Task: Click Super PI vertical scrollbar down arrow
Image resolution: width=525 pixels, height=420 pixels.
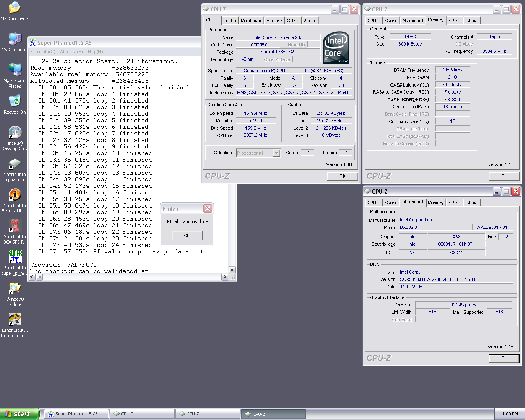Action: click(x=233, y=270)
